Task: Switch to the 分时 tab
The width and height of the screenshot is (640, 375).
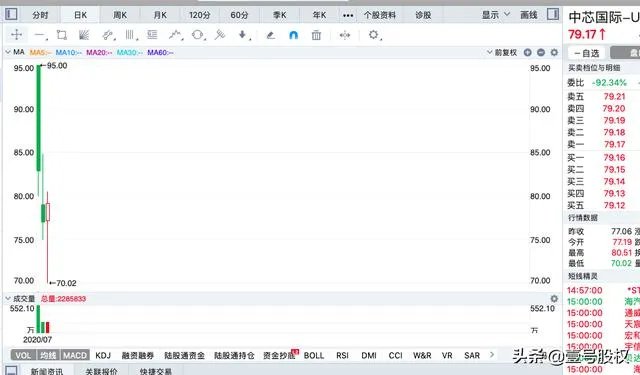Action: (40, 15)
